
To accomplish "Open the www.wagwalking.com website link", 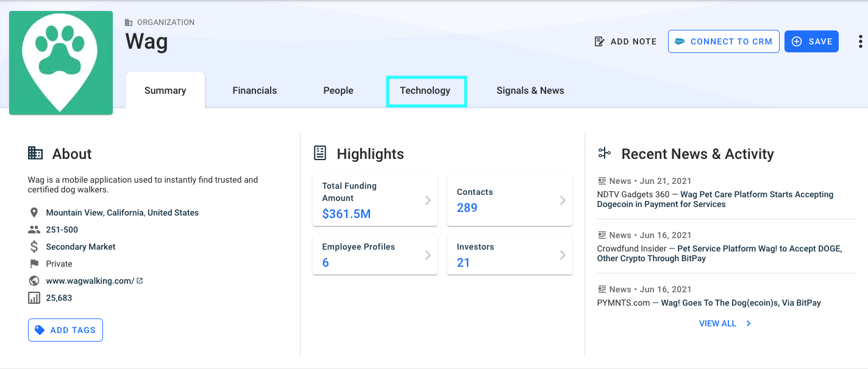I will 90,281.
